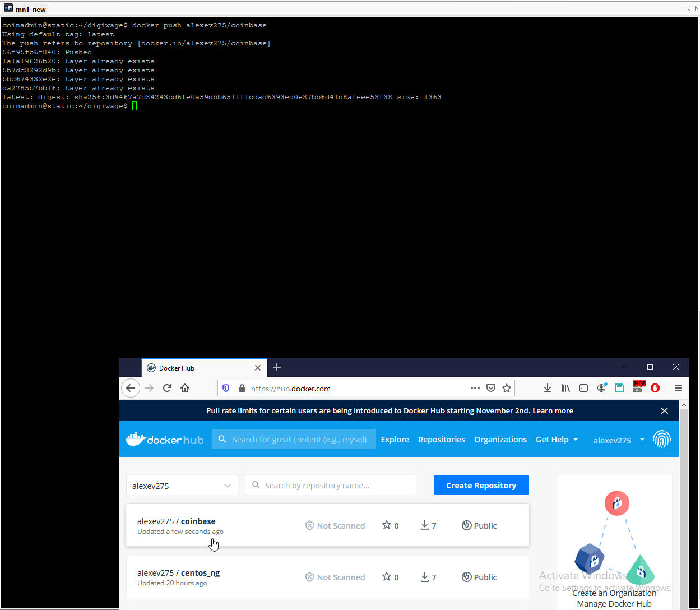
Task: Click the Firefox back arrow button
Action: [131, 388]
